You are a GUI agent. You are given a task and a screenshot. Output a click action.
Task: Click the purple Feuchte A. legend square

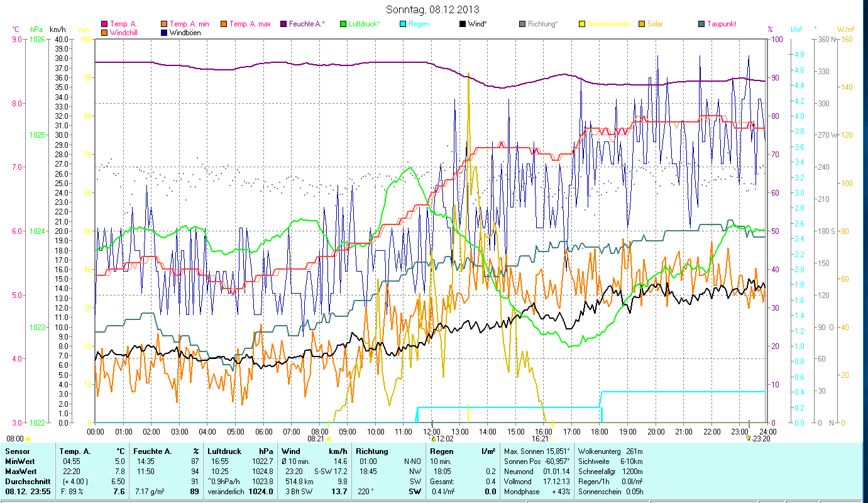click(x=284, y=25)
